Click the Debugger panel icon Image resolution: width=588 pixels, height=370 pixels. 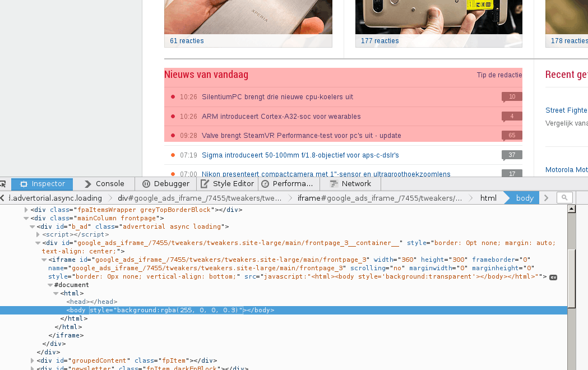[146, 184]
